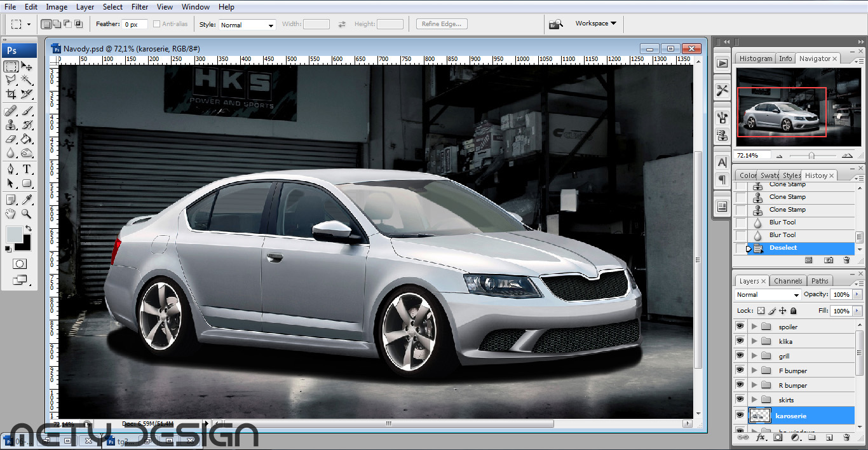Pick the Magic Wand tool

tap(27, 80)
